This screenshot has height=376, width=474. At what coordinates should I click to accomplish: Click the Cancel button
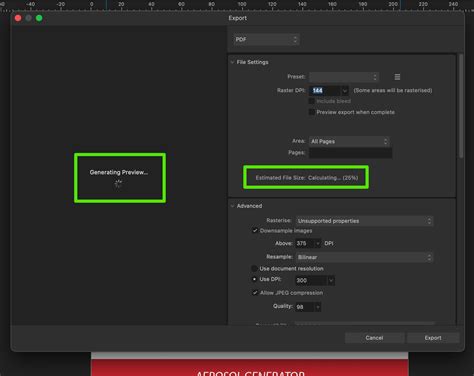coord(374,338)
